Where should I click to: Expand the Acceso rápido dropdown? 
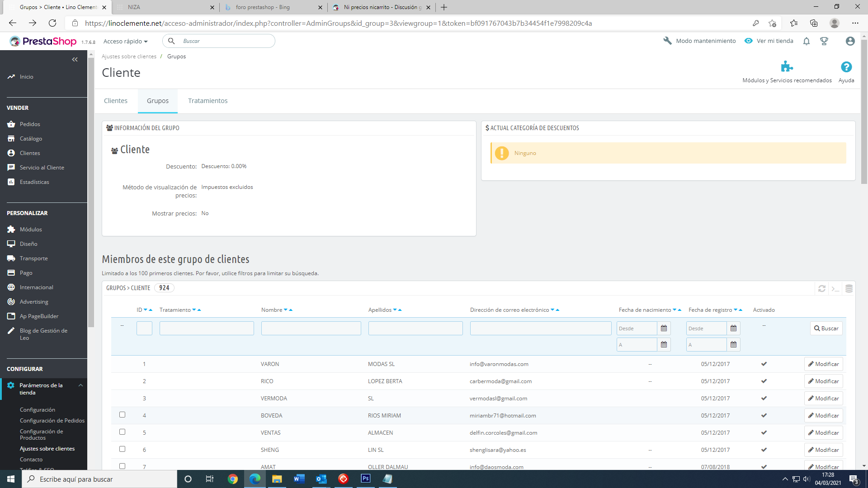(125, 41)
